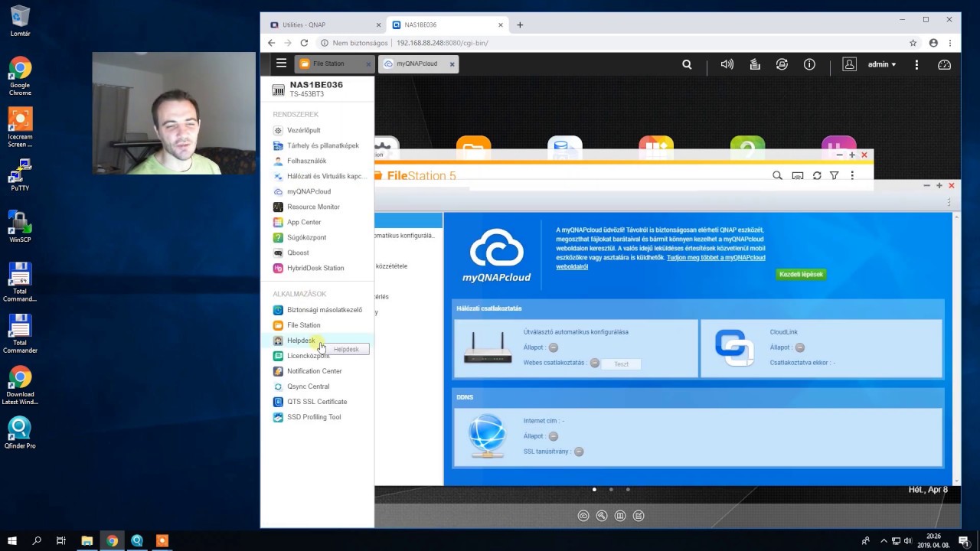Click the feedback bottom desktop icon

point(639,516)
